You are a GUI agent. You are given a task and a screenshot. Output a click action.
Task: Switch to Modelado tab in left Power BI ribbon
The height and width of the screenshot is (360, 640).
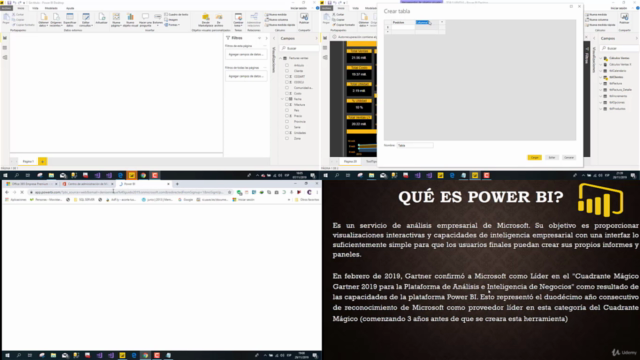pyautogui.click(x=51, y=8)
